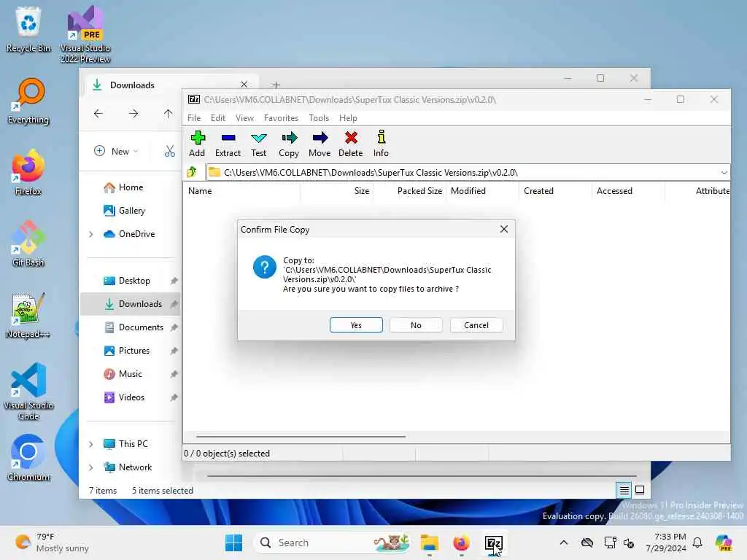Image resolution: width=747 pixels, height=560 pixels.
Task: Go back in File Explorer
Action: [98, 113]
